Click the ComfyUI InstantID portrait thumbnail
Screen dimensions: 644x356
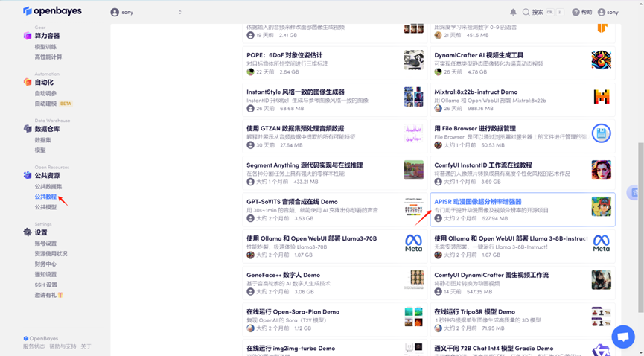pos(602,170)
